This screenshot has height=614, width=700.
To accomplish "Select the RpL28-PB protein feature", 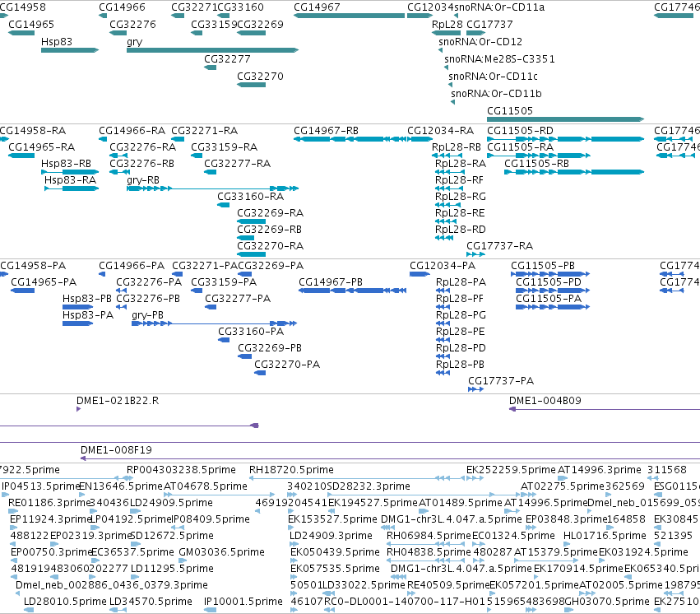I will 443,373.
